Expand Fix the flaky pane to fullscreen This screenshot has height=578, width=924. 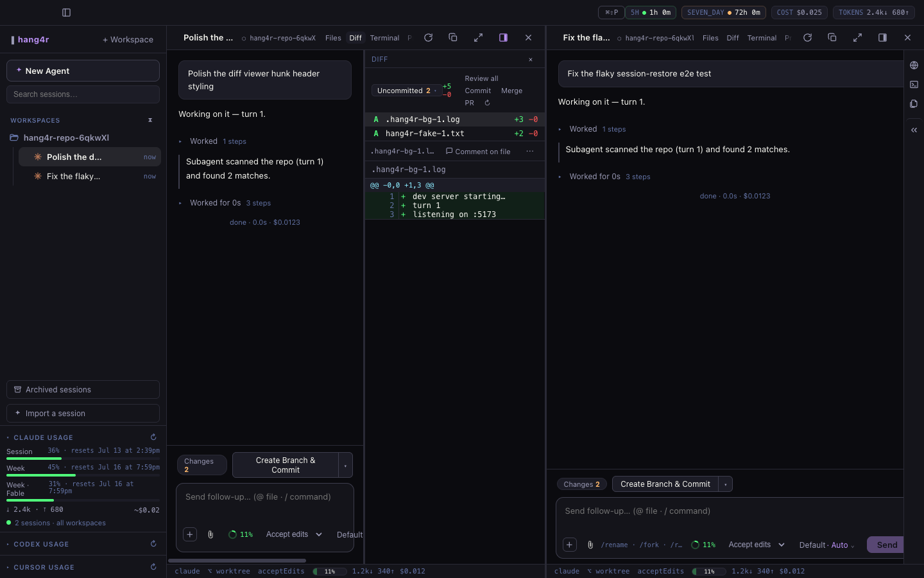[857, 38]
